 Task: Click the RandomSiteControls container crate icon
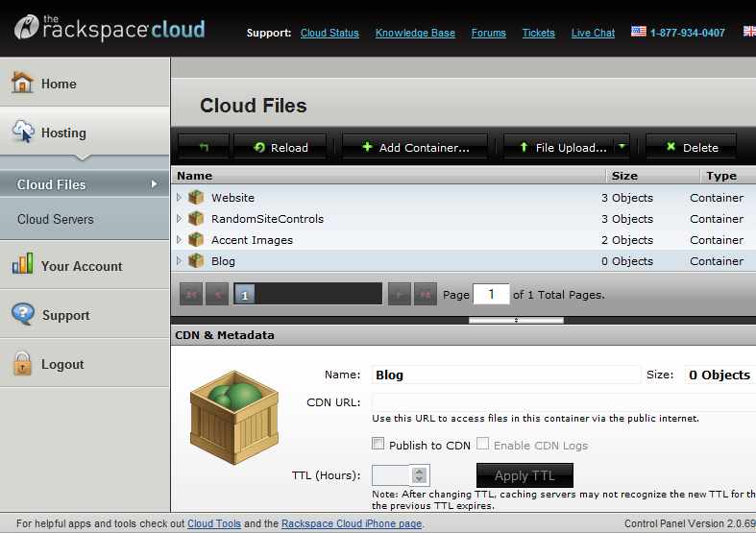click(x=196, y=218)
